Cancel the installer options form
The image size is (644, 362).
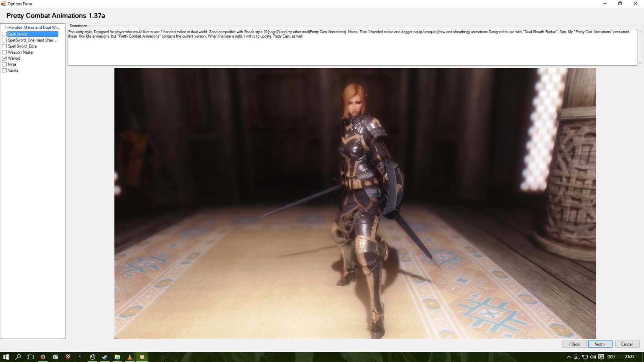[627, 344]
